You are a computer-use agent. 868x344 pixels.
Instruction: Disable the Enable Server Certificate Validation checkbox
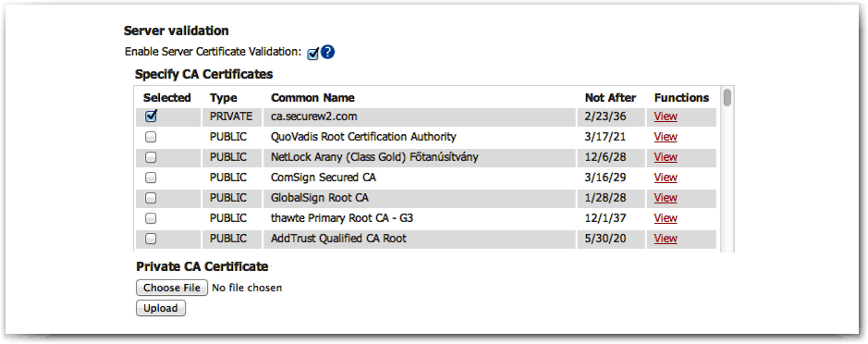point(312,54)
